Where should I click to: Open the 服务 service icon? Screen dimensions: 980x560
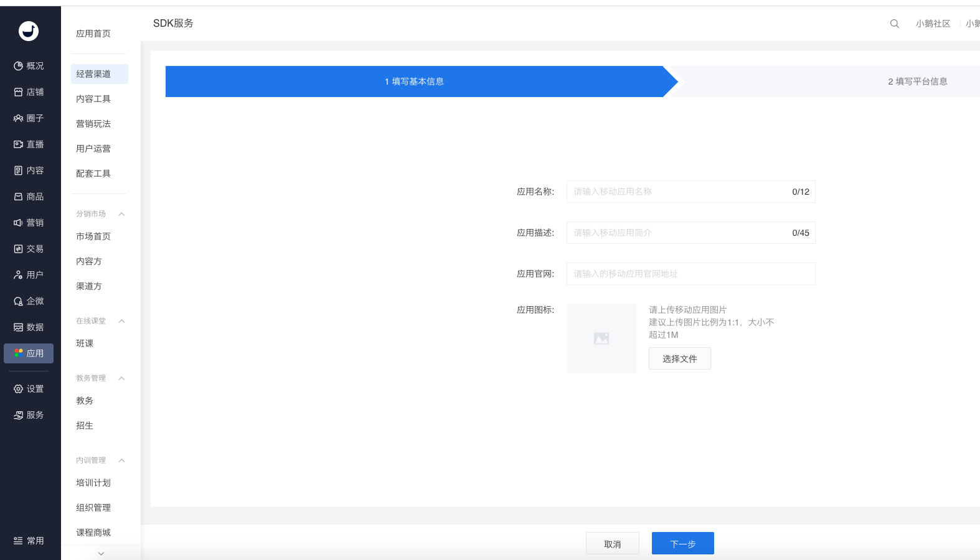pos(19,415)
